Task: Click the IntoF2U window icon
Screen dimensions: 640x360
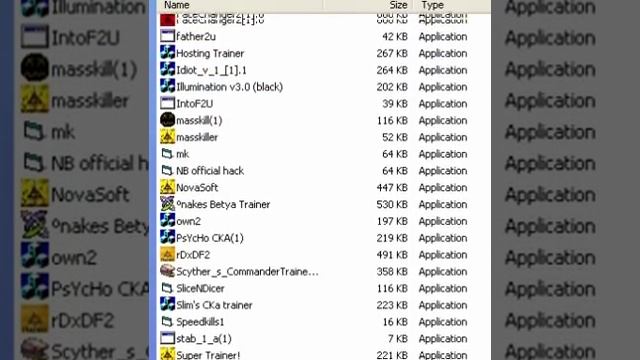Action: tap(167, 103)
